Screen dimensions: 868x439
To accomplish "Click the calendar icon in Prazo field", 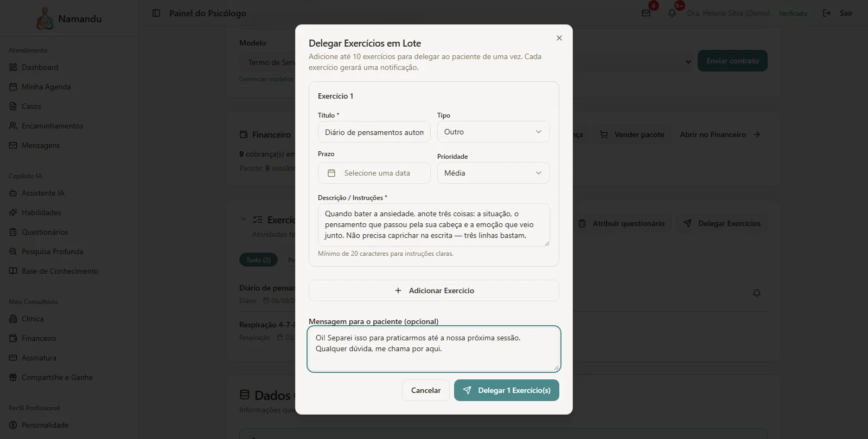I will pos(331,173).
